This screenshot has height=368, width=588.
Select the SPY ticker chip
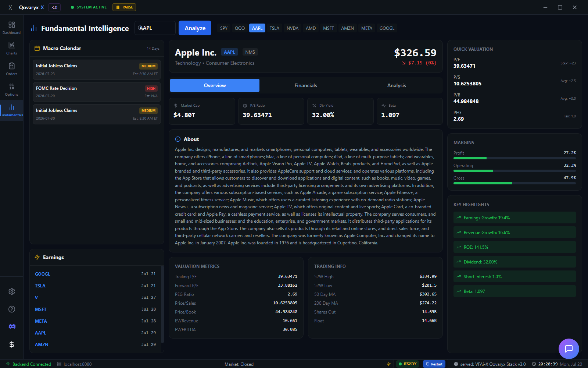[x=224, y=28]
